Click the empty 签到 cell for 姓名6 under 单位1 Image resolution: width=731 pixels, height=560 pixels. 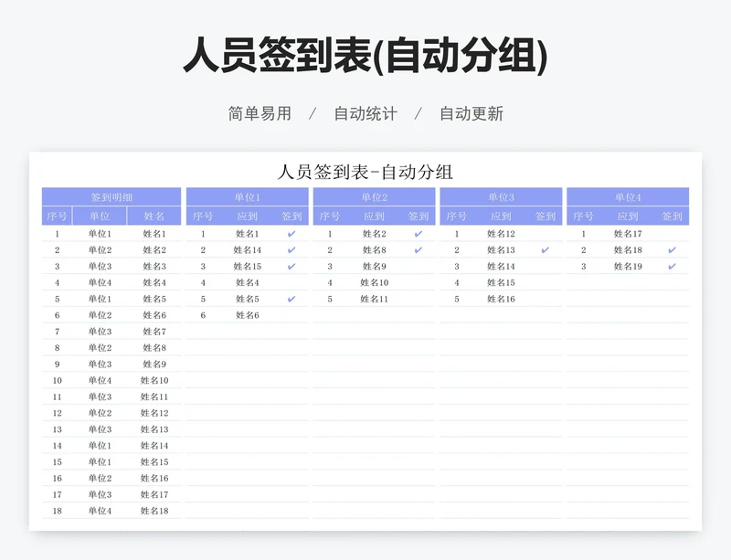coord(291,315)
